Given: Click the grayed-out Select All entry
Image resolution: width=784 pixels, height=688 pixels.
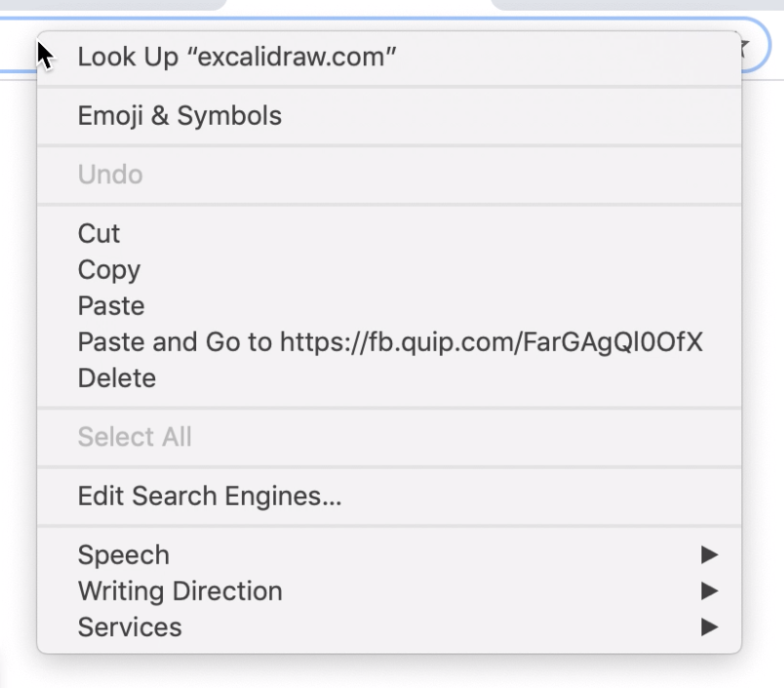Looking at the screenshot, I should coord(135,437).
